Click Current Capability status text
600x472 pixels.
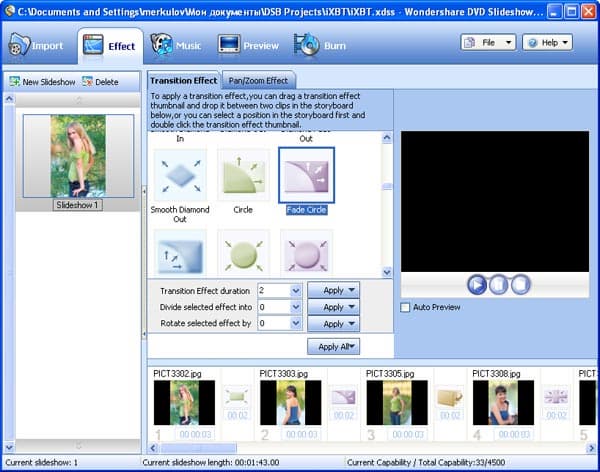click(x=426, y=462)
